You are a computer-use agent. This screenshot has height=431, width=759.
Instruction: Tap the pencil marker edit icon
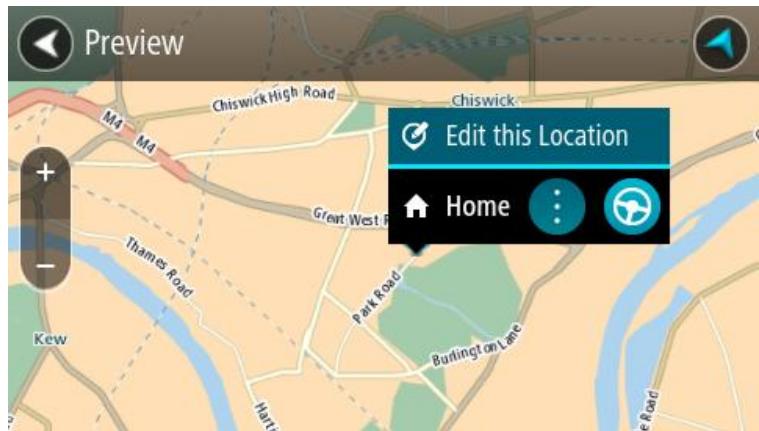click(x=415, y=136)
